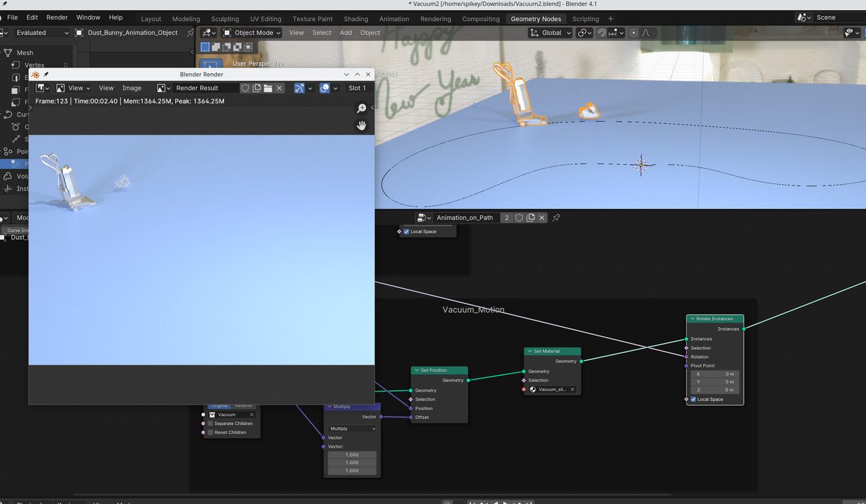Image resolution: width=866 pixels, height=504 pixels.
Task: Switch to the Shading workspace tab
Action: point(356,19)
